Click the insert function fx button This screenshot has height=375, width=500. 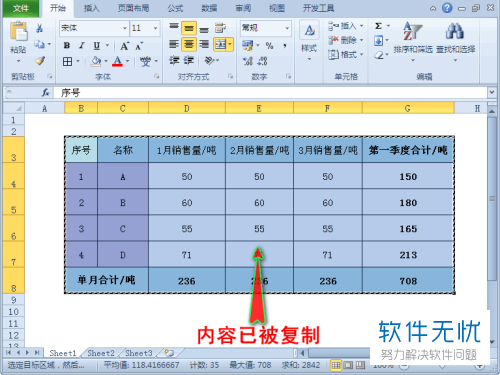45,93
